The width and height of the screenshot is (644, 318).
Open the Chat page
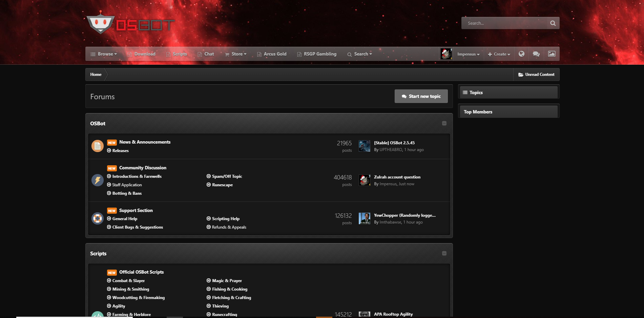pos(206,54)
